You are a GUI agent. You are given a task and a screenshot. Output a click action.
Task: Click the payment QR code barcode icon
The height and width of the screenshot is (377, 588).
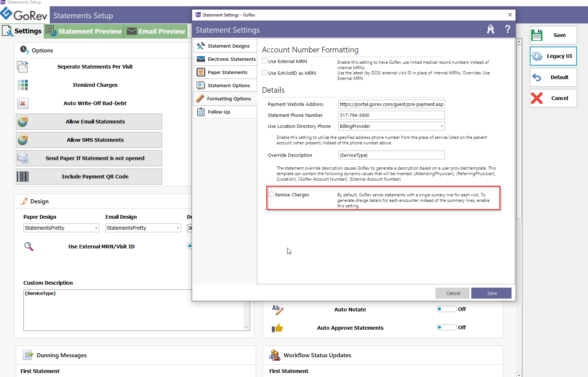click(23, 177)
